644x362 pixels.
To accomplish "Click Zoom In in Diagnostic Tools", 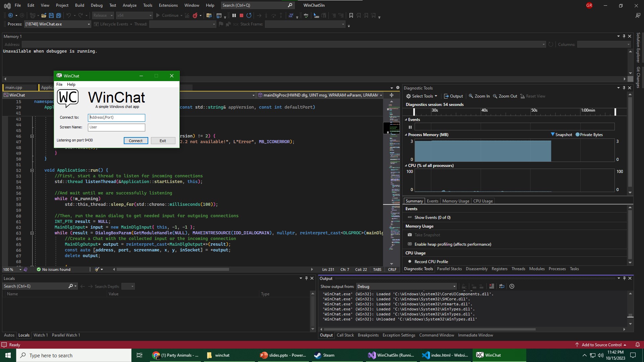I will tap(479, 96).
